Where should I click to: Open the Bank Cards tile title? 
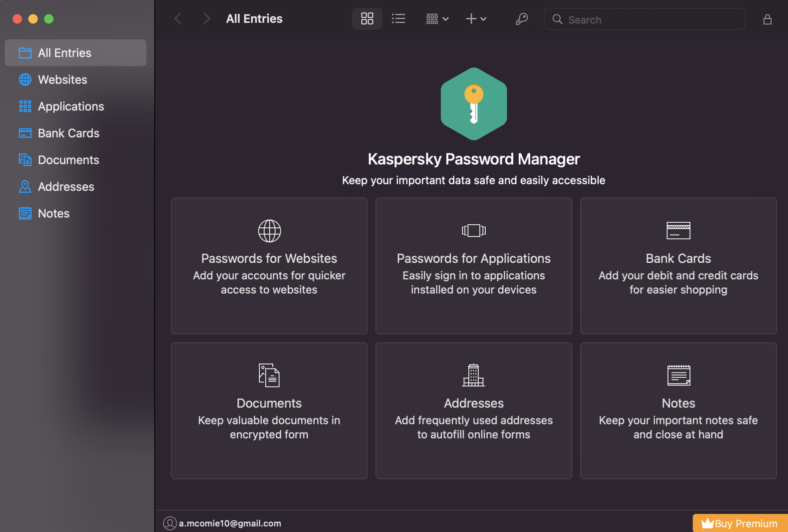[678, 259]
